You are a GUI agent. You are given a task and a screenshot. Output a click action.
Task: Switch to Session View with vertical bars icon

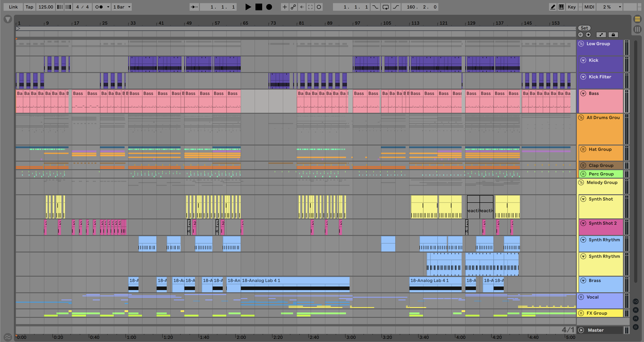coord(637,29)
